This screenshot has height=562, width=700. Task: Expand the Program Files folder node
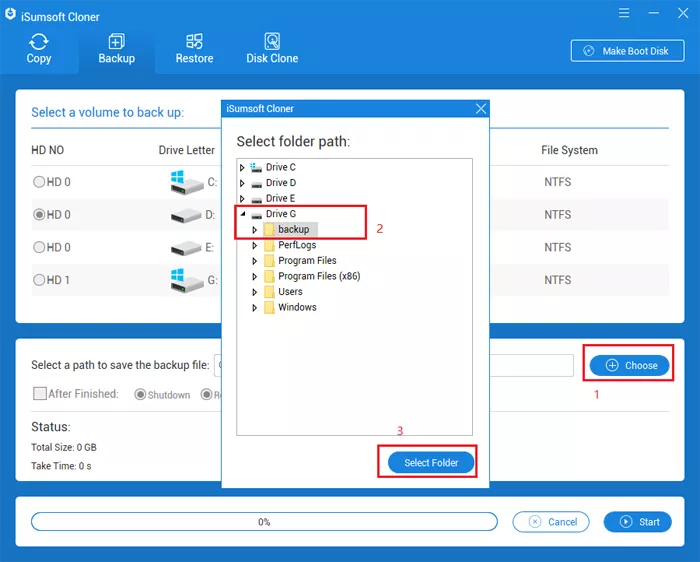pyautogui.click(x=255, y=261)
